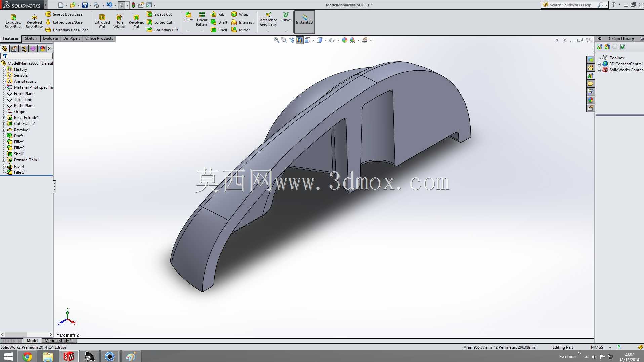Open the DimXpert tab

click(72, 38)
